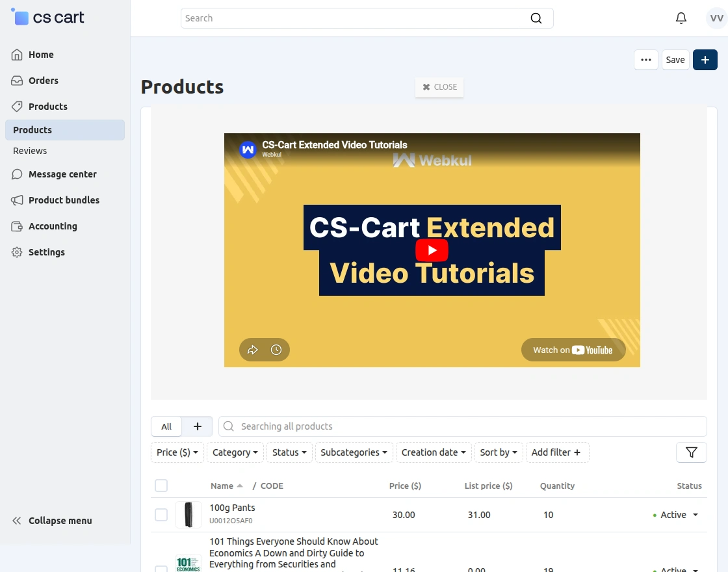Click the 30.00 price of 100g Pants

404,515
